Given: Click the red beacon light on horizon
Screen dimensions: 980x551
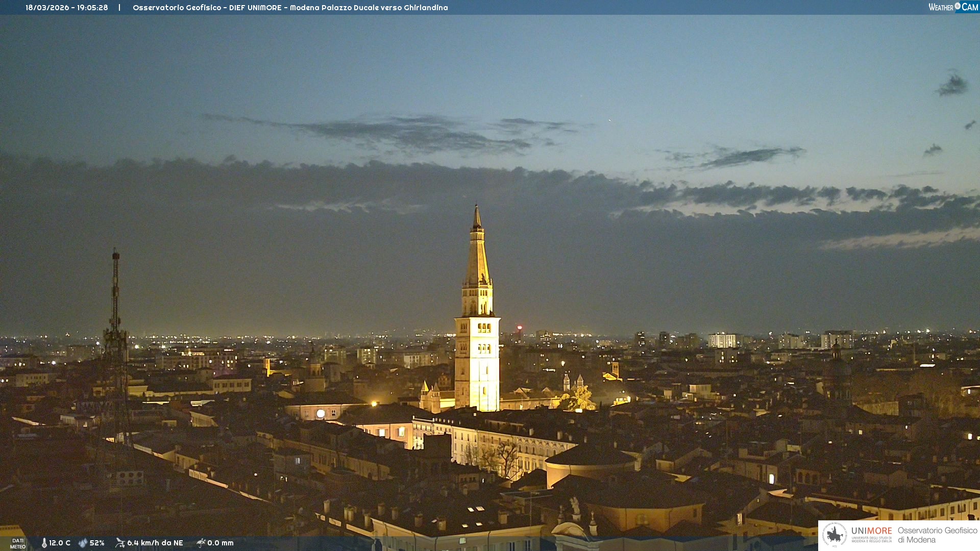Looking at the screenshot, I should click(x=520, y=328).
